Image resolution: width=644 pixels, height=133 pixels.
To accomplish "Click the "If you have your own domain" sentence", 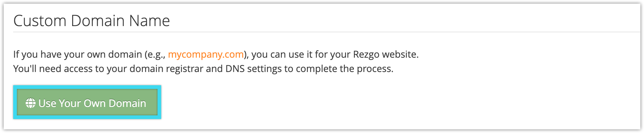I will coord(216,54).
